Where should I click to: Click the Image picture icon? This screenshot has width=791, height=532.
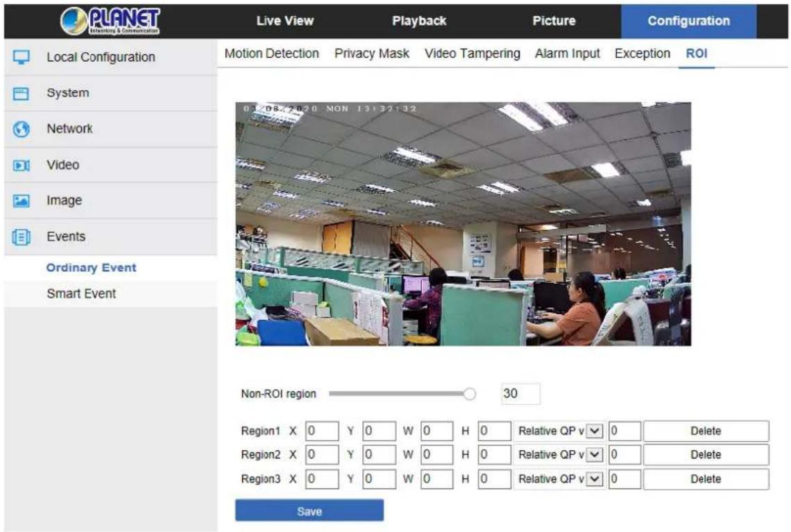pyautogui.click(x=22, y=201)
